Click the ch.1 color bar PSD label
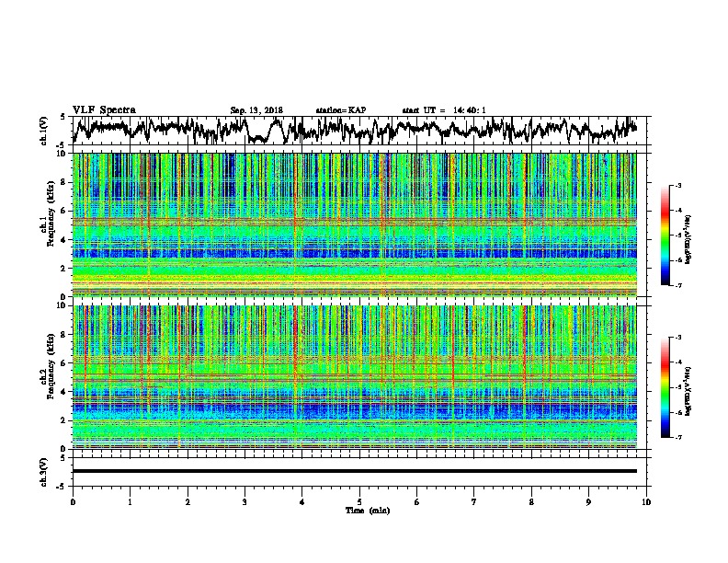 (688, 239)
